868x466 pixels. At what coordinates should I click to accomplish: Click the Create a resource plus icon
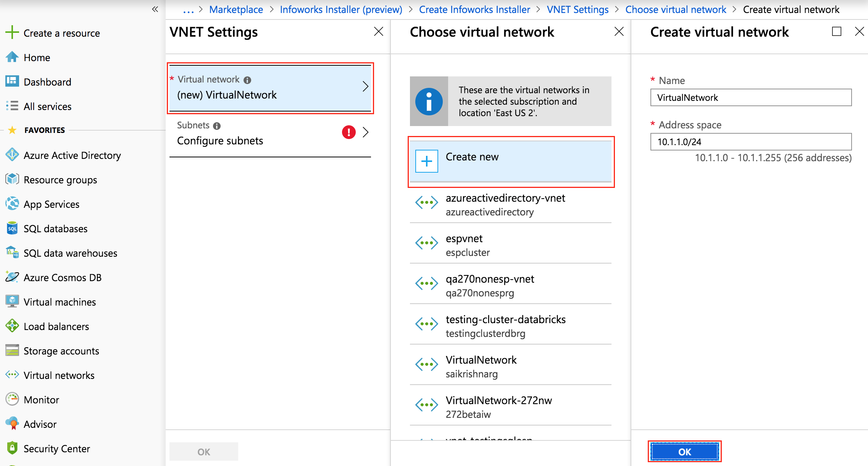click(12, 32)
